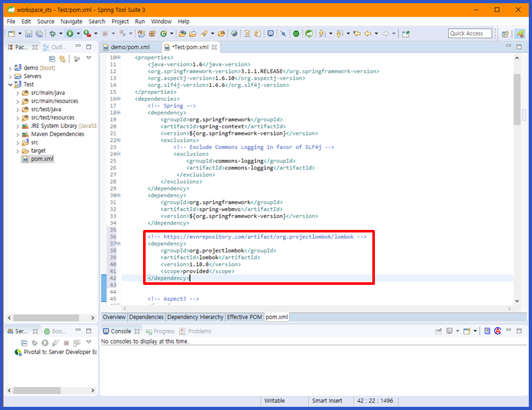Open the Overview tab of the POM editor
The height and width of the screenshot is (410, 532).
tap(114, 317)
